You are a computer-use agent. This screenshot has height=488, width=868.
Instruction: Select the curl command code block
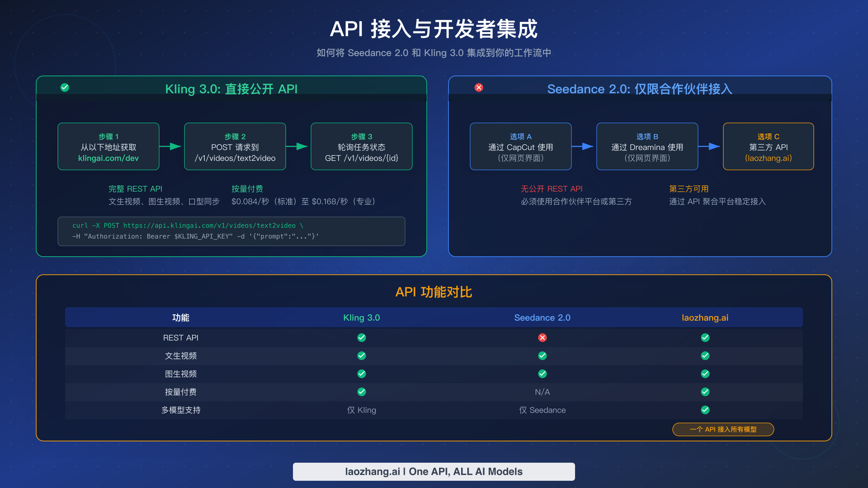(x=231, y=231)
